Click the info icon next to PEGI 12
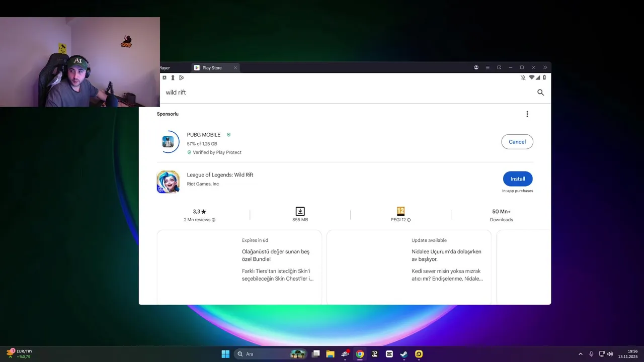644x362 pixels. point(409,220)
